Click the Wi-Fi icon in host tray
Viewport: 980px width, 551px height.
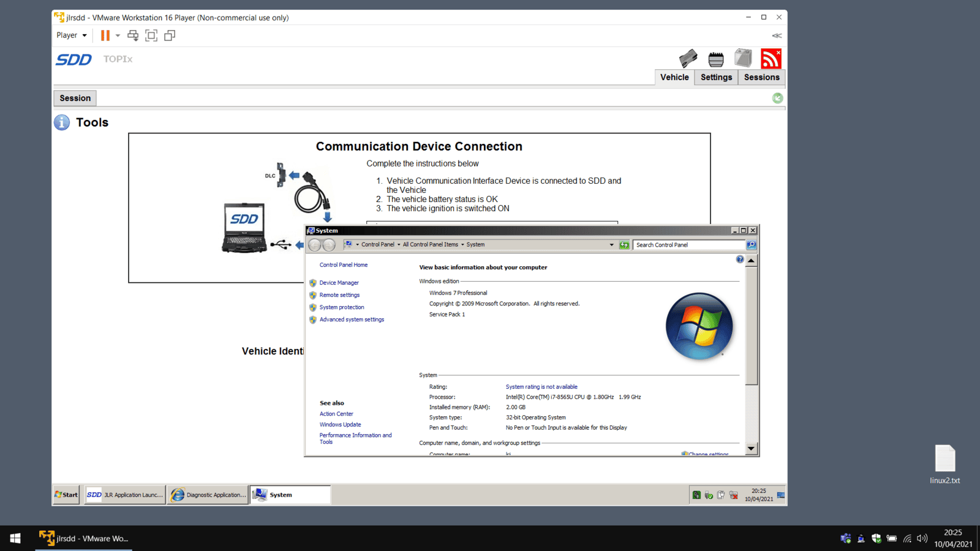coord(907,538)
